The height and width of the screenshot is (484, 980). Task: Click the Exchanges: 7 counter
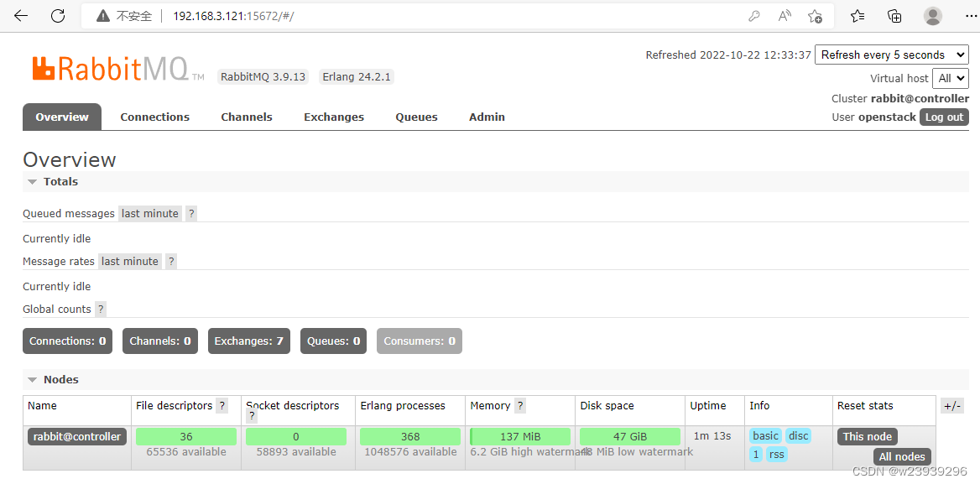pos(248,341)
